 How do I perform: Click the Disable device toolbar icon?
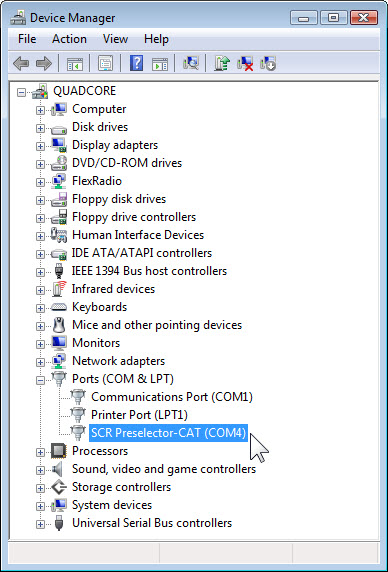(268, 64)
